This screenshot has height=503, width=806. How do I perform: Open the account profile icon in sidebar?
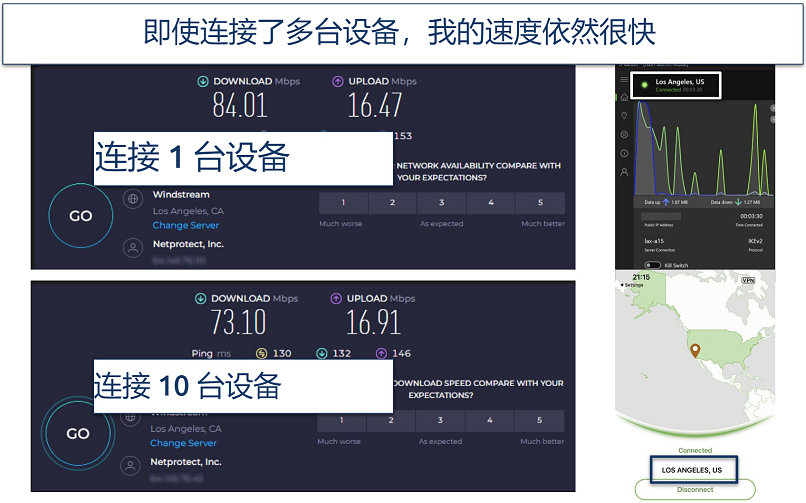tap(624, 172)
